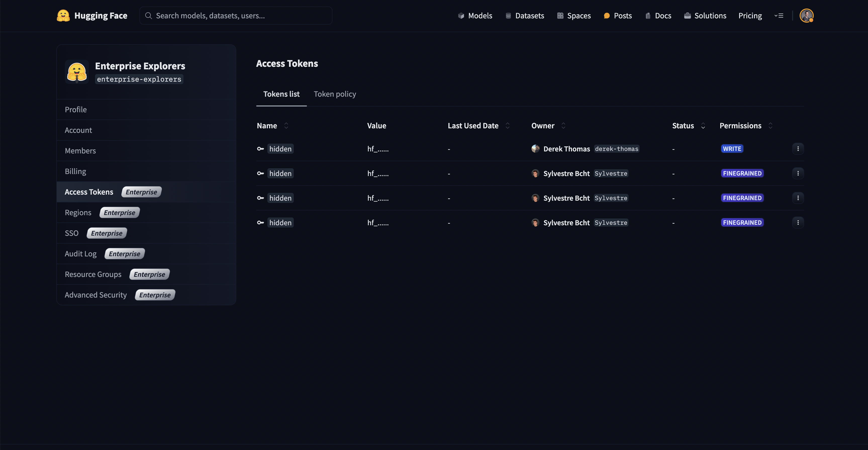Open the kebab menu for Derek Thomas's token
Screen dimensions: 868x450
(x=798, y=149)
